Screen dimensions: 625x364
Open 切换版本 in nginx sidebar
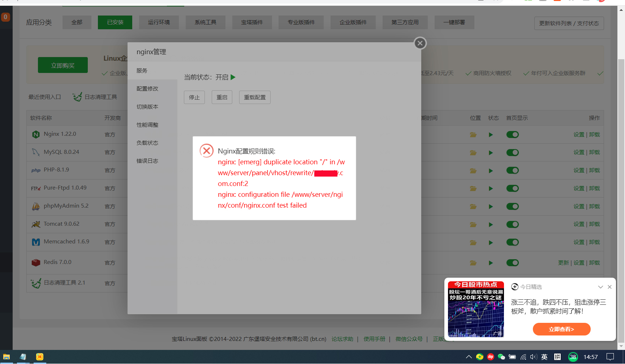click(152, 107)
